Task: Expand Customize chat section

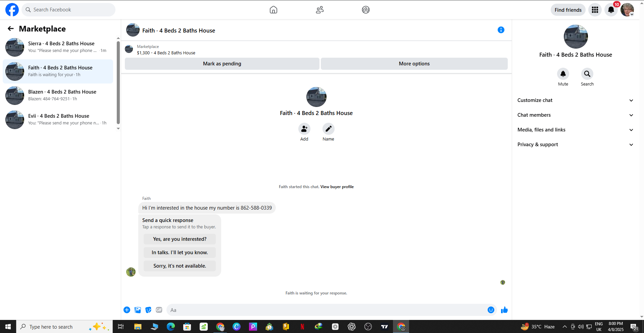Action: pos(576,100)
